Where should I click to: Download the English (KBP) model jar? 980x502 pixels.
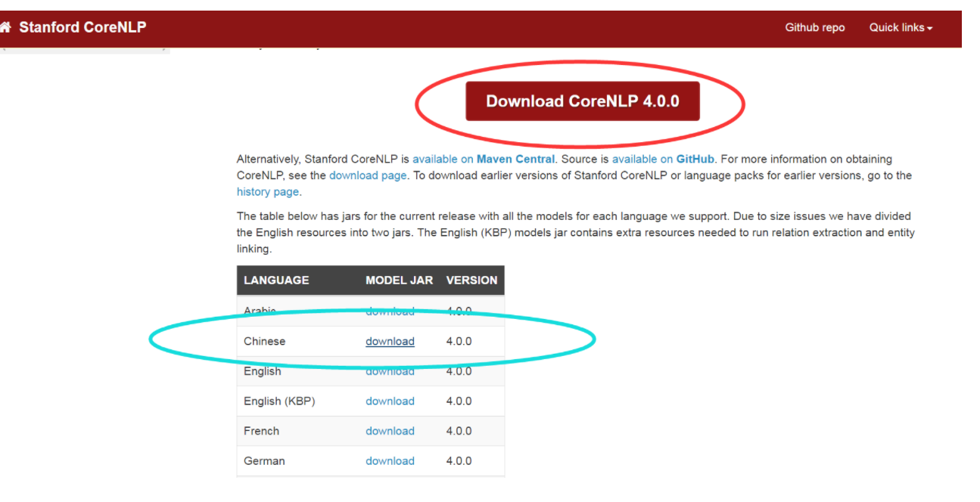(x=390, y=401)
